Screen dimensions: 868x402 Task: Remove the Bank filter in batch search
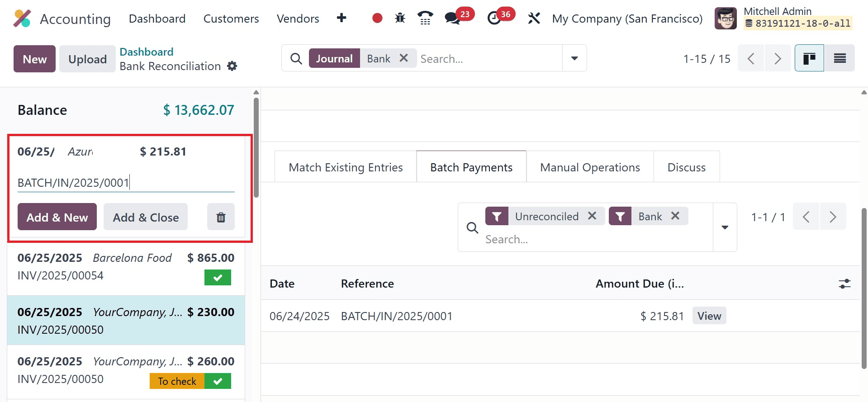coord(675,216)
